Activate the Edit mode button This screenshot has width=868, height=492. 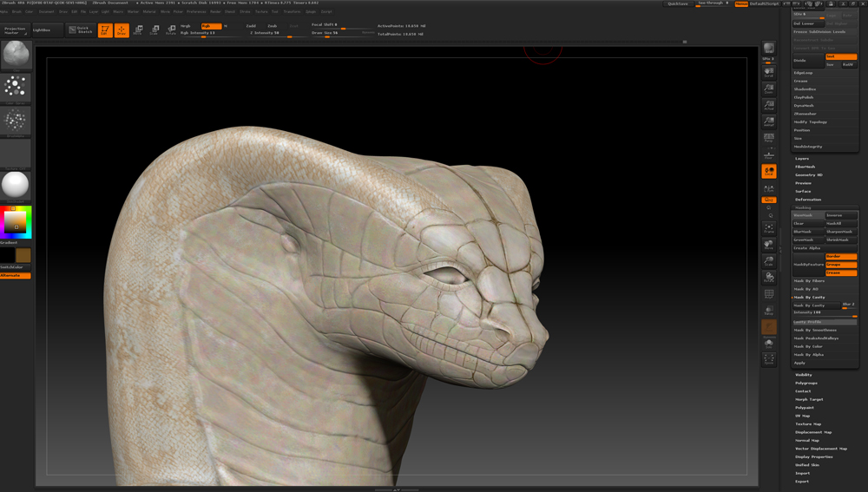tap(105, 30)
